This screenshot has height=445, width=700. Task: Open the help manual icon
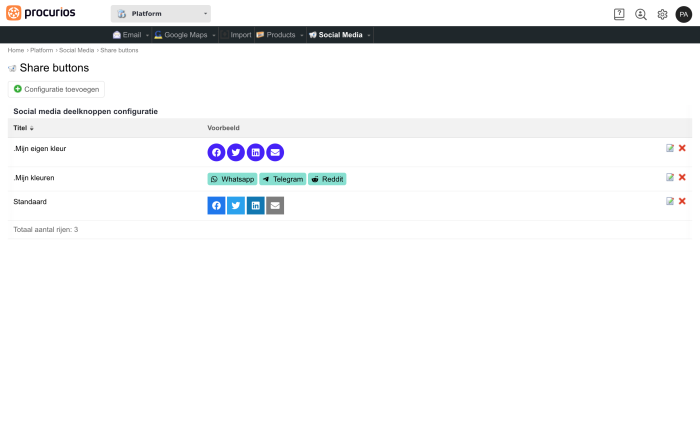coord(619,14)
